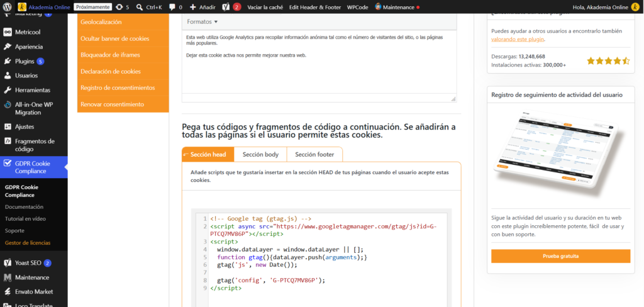The image size is (644, 307).
Task: Open Registro de consentimientos tab
Action: [123, 88]
